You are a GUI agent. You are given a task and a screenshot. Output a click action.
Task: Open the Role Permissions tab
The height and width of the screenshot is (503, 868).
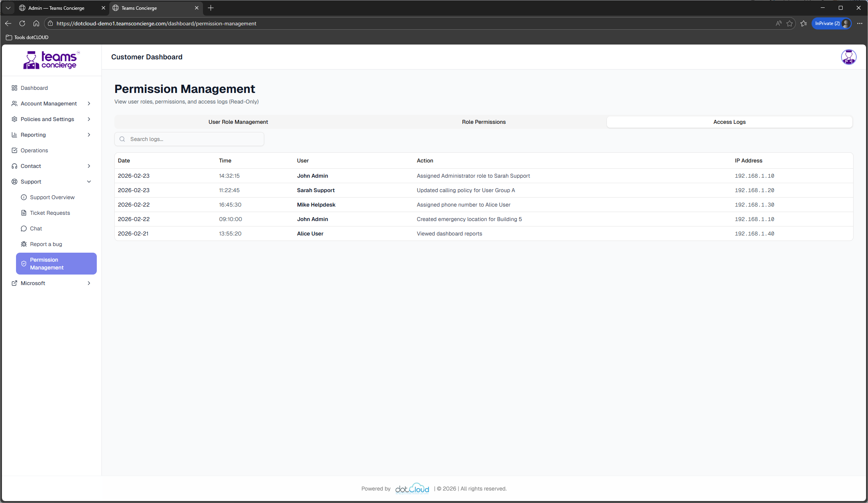[484, 122]
